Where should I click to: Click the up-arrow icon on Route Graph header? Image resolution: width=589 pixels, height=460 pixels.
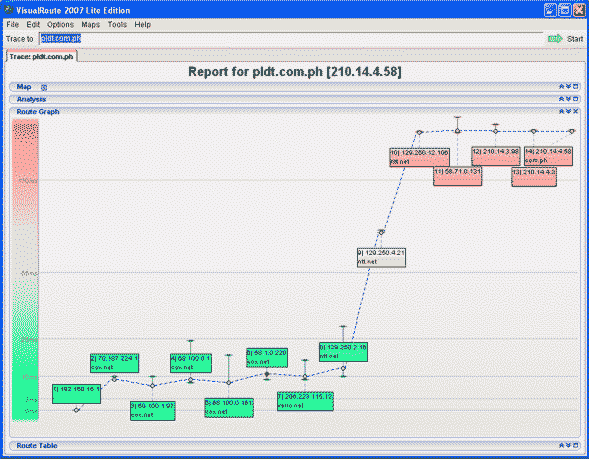(x=562, y=111)
